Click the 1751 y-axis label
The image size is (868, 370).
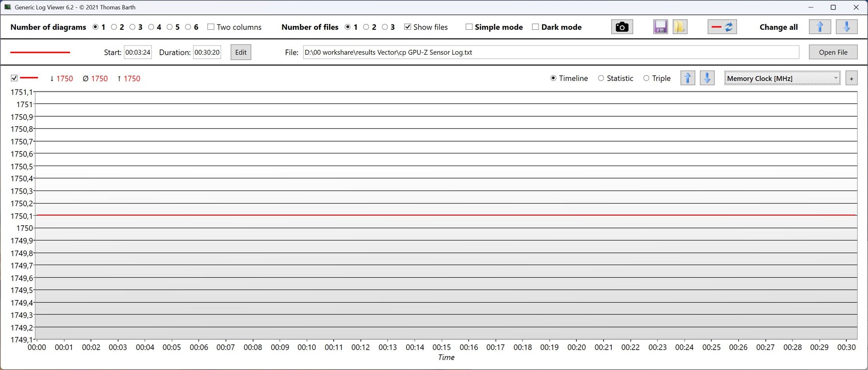tap(24, 104)
